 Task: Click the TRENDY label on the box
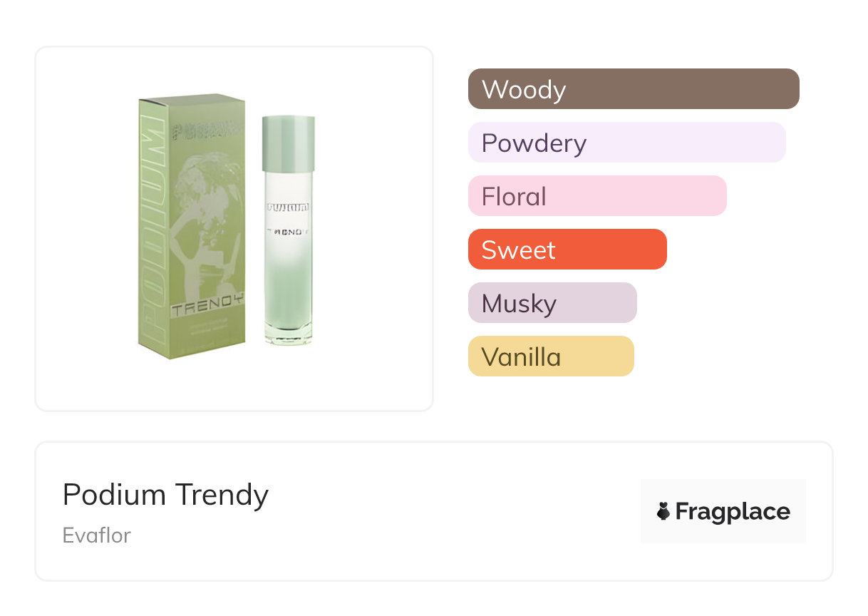[x=207, y=311]
